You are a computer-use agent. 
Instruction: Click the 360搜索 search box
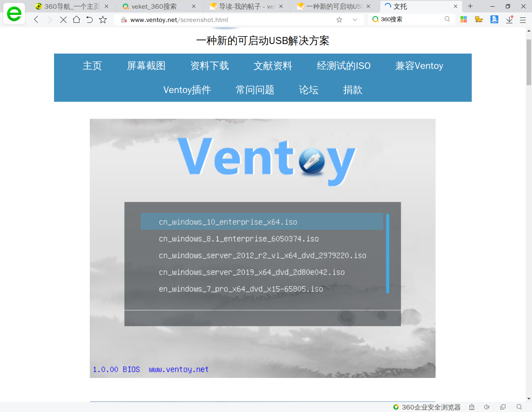click(411, 19)
